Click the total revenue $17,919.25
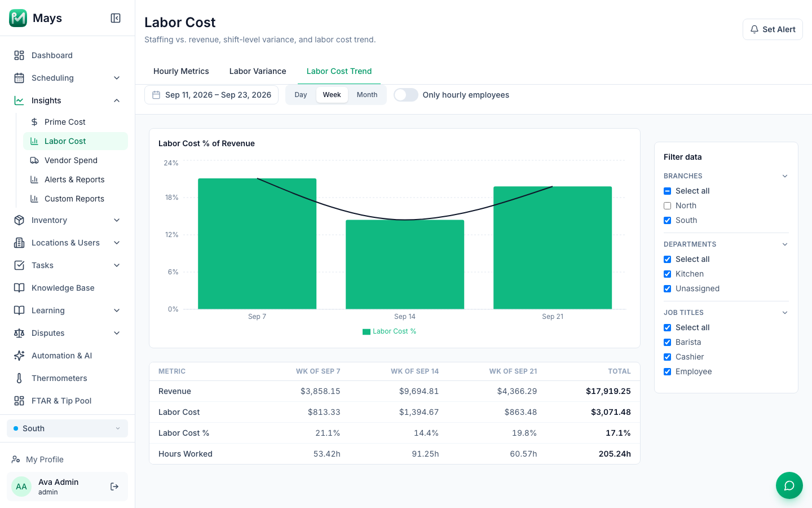 pyautogui.click(x=608, y=391)
